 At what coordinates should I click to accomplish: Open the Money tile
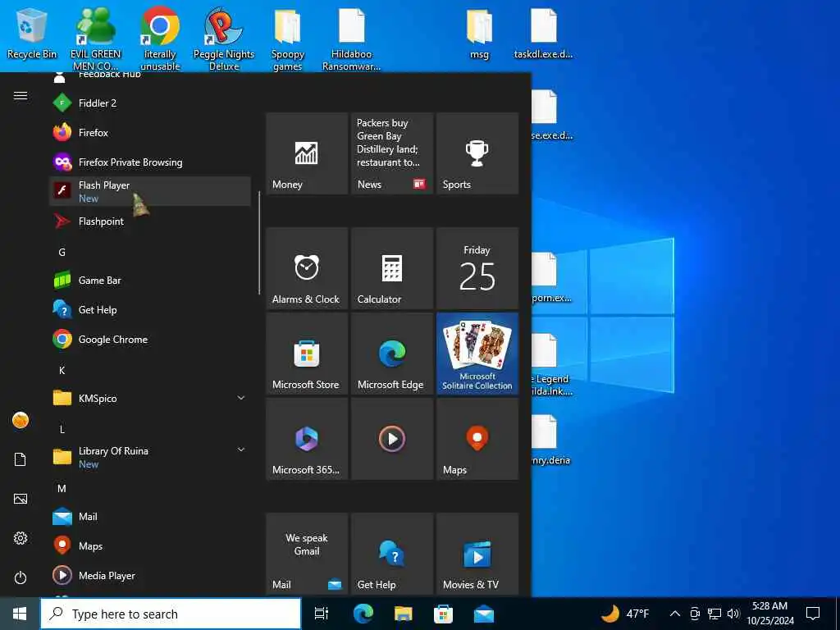[x=307, y=153]
